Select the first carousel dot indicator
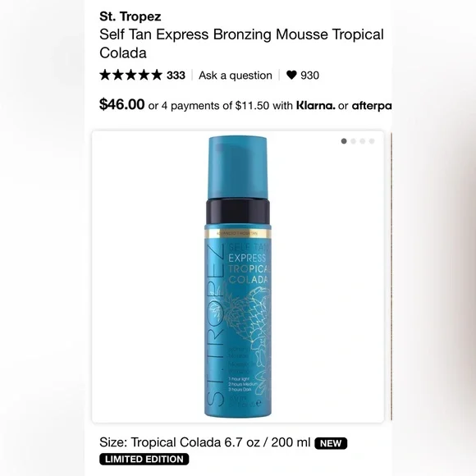This screenshot has height=476, width=476. coord(344,141)
